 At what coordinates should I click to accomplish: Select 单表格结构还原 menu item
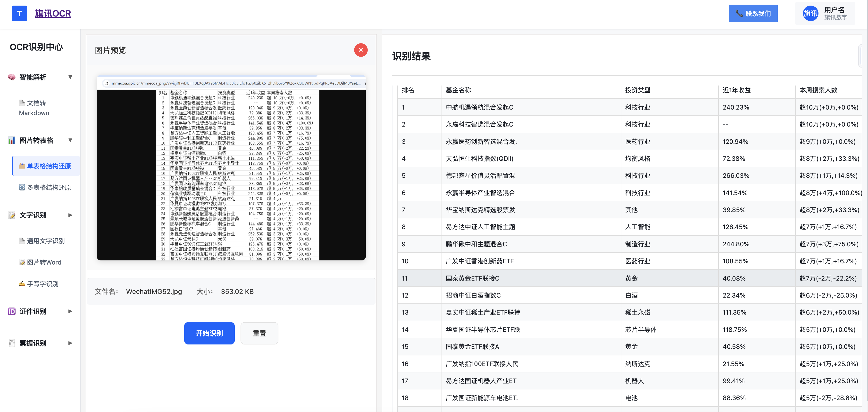pos(49,166)
